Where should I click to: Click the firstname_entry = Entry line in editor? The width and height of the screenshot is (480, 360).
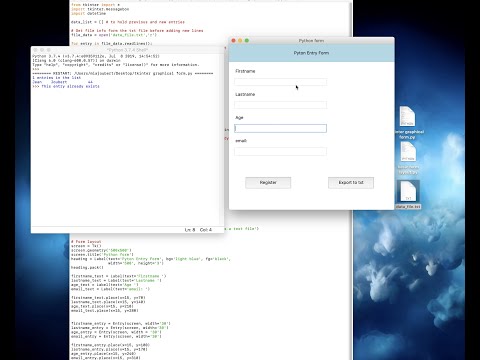(121, 323)
